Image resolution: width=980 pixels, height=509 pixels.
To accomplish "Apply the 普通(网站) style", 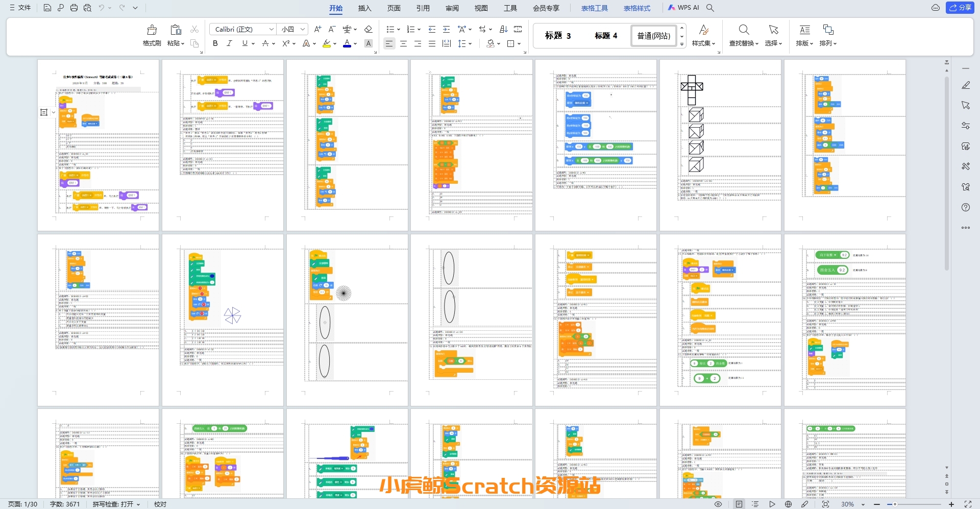I will [654, 36].
